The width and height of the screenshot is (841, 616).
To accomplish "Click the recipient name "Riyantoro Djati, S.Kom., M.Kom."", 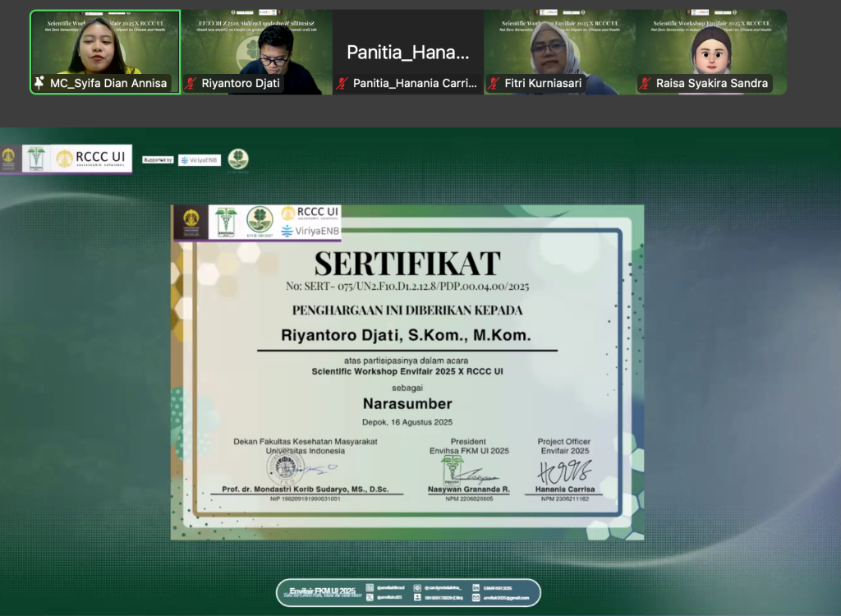I will pos(406,335).
